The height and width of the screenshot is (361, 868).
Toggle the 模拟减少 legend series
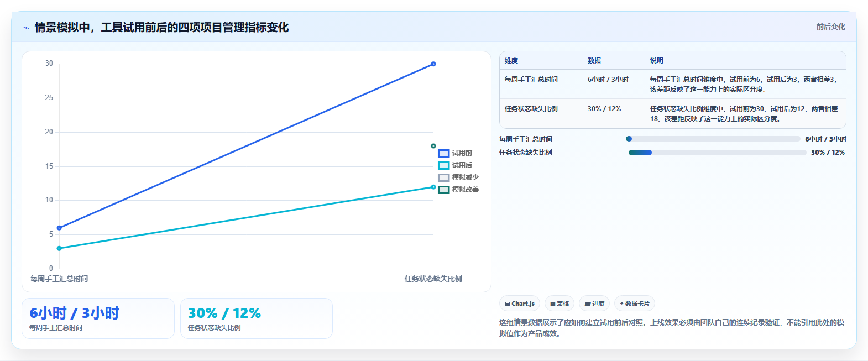[x=458, y=177]
